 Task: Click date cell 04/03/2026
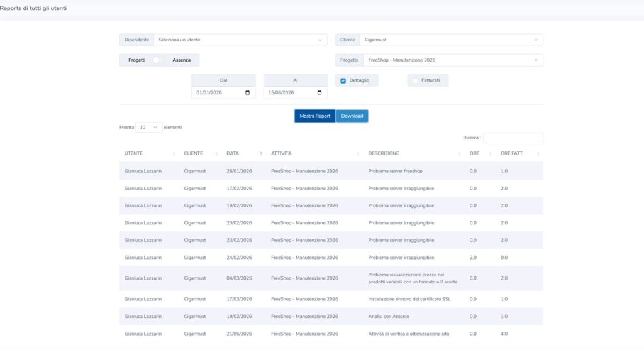tap(239, 278)
